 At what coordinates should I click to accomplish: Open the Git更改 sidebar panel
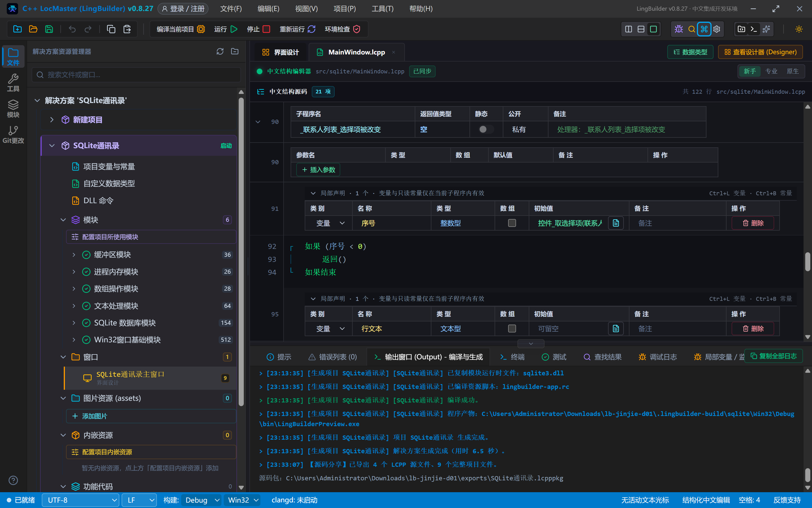click(13, 134)
